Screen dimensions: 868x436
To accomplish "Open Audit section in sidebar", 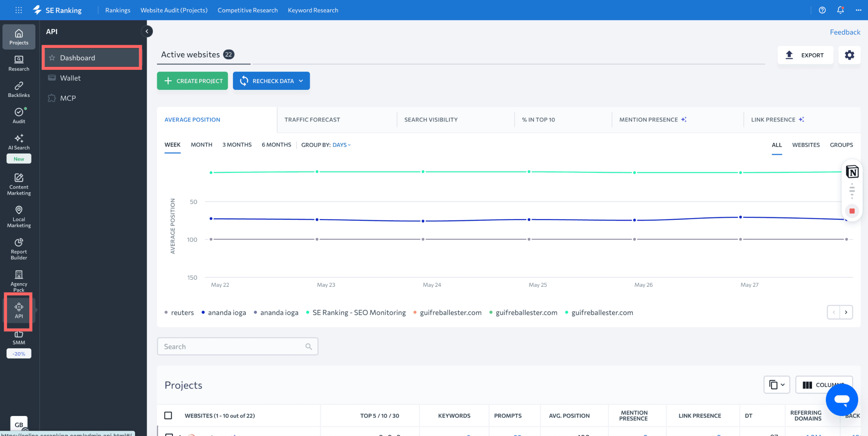I will tap(19, 116).
